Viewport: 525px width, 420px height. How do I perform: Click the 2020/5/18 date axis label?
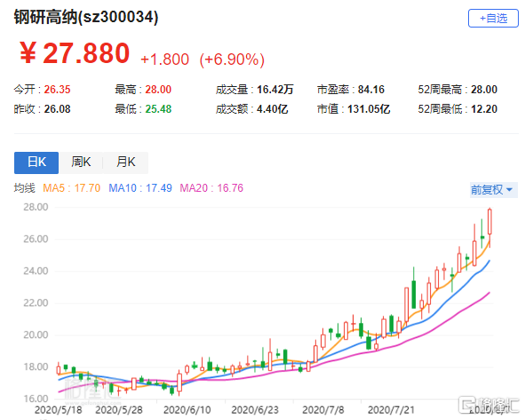pos(59,410)
